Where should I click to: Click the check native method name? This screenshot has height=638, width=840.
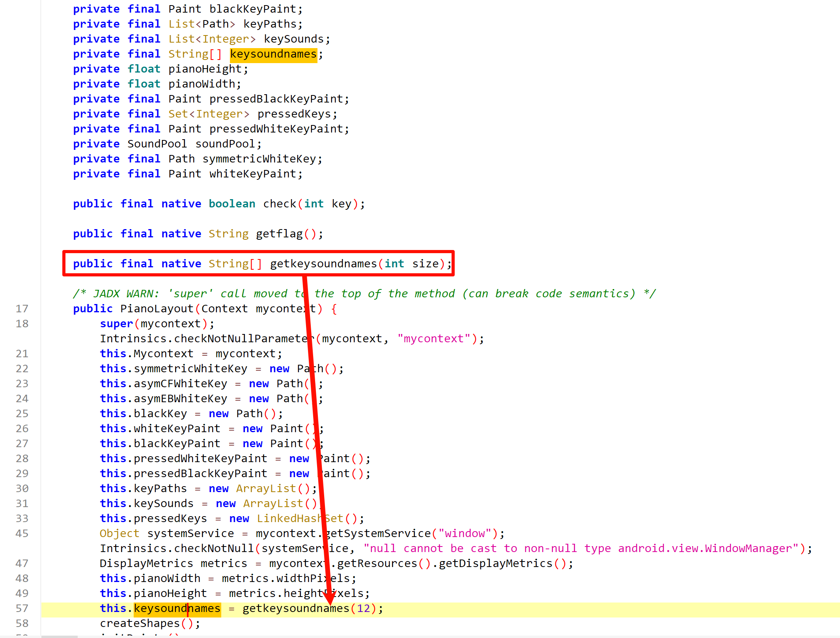pos(279,204)
